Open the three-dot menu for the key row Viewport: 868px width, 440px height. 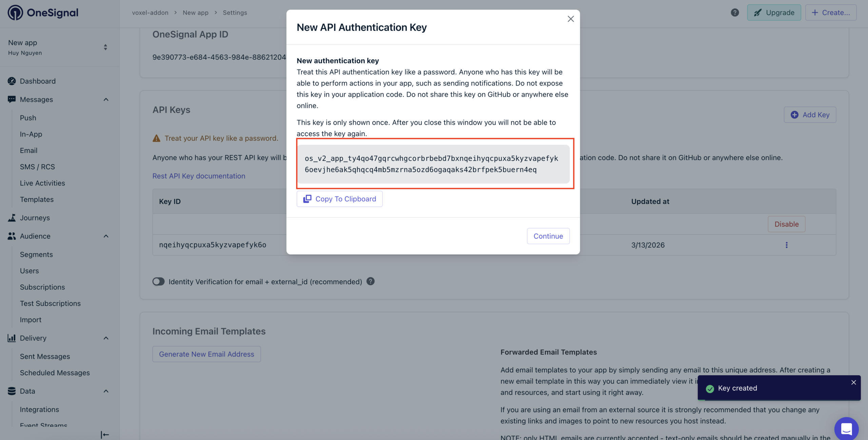[786, 245]
